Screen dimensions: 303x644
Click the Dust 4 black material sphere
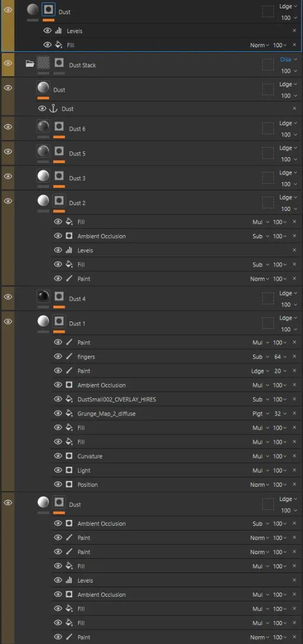tap(43, 296)
